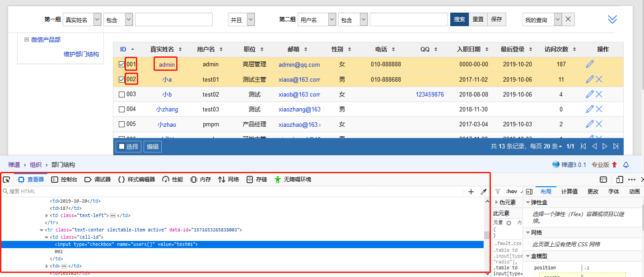Screen dimensions: 644x277
Task: Click the 搜索 search button
Action: coord(459,19)
